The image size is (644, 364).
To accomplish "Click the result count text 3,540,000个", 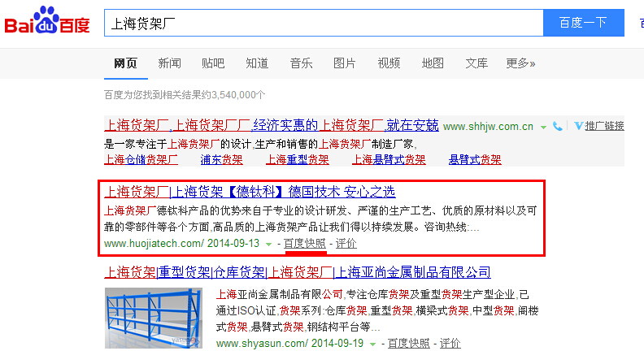I will 238,95.
